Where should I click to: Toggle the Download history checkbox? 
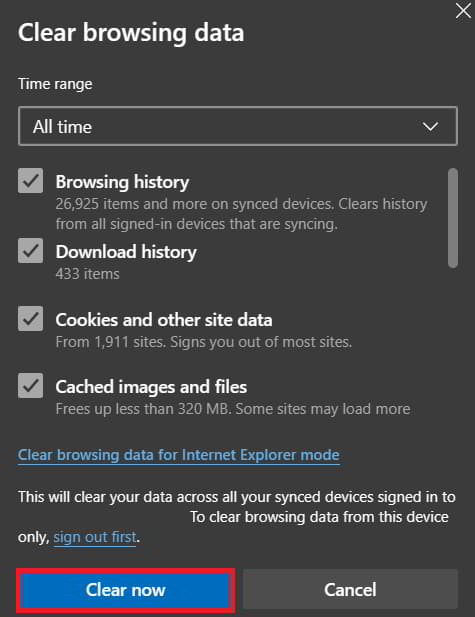(30, 250)
